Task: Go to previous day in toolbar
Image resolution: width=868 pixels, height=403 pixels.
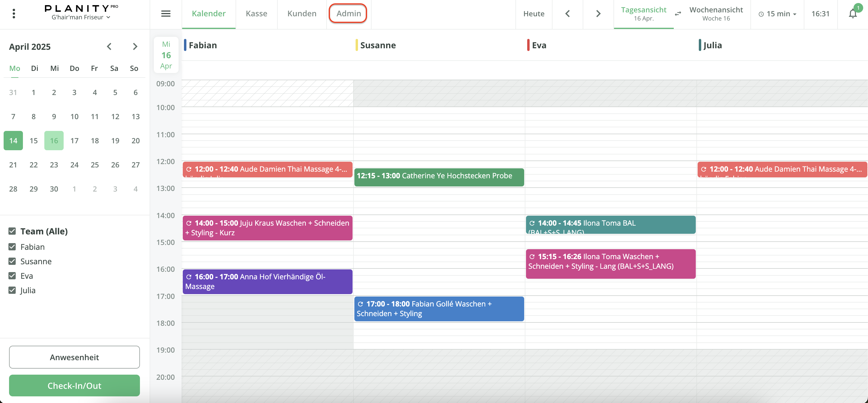Action: 567,14
